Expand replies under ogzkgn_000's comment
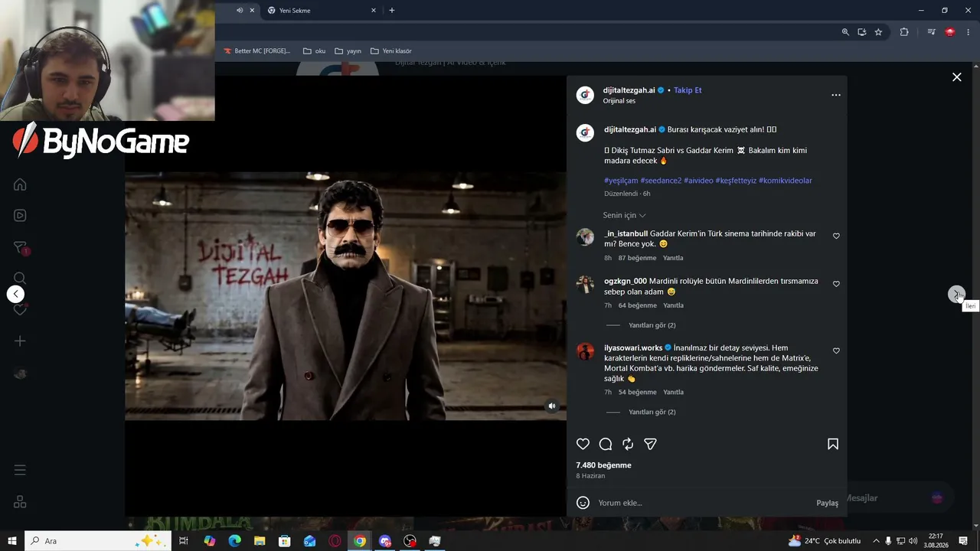Image resolution: width=980 pixels, height=551 pixels. pos(652,325)
